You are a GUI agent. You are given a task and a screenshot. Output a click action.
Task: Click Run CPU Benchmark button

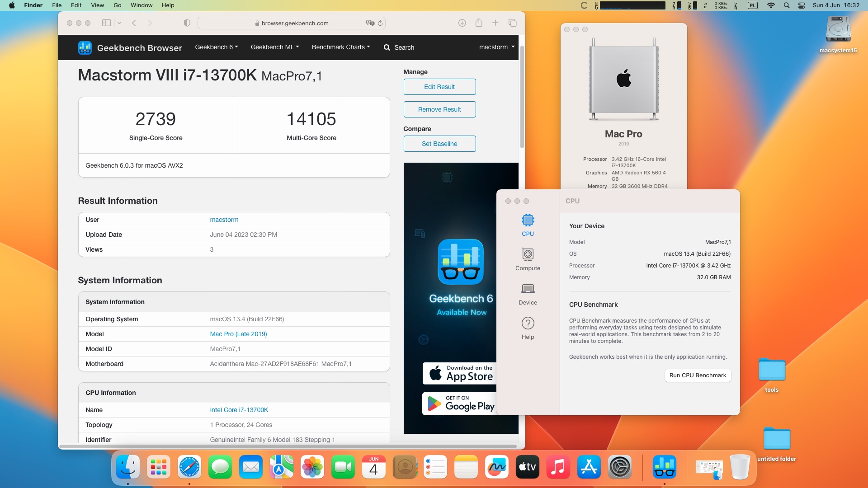click(698, 375)
